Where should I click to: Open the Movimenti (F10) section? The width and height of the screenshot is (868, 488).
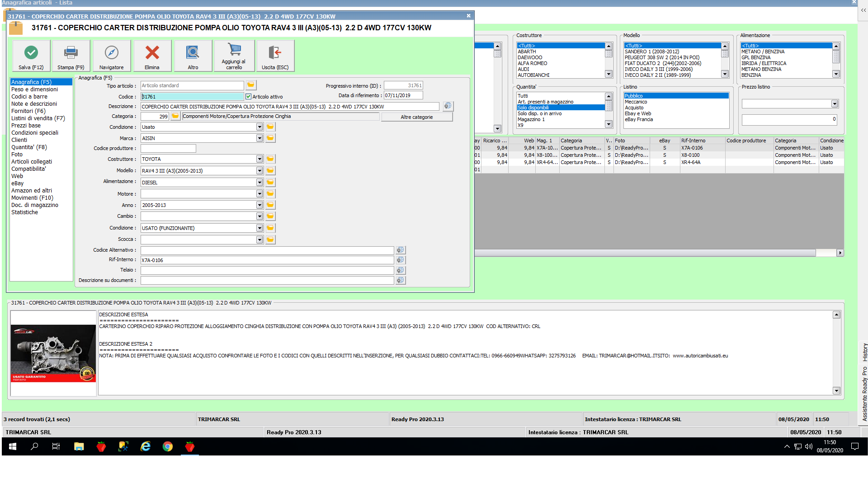(33, 197)
